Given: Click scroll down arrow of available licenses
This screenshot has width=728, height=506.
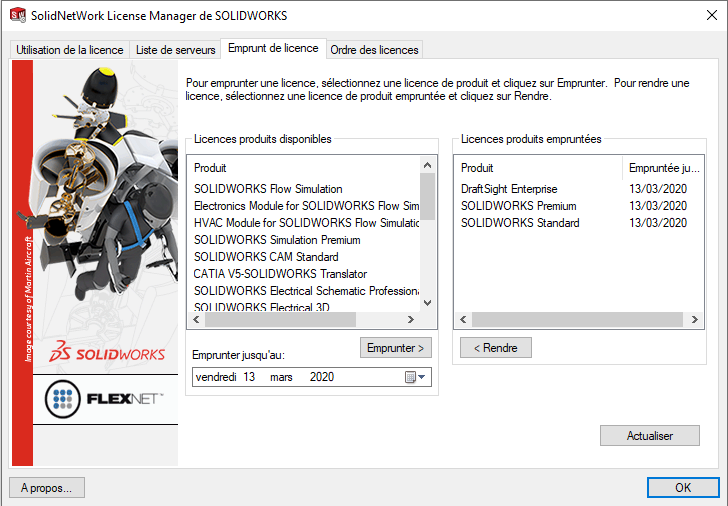Looking at the screenshot, I should click(x=428, y=303).
